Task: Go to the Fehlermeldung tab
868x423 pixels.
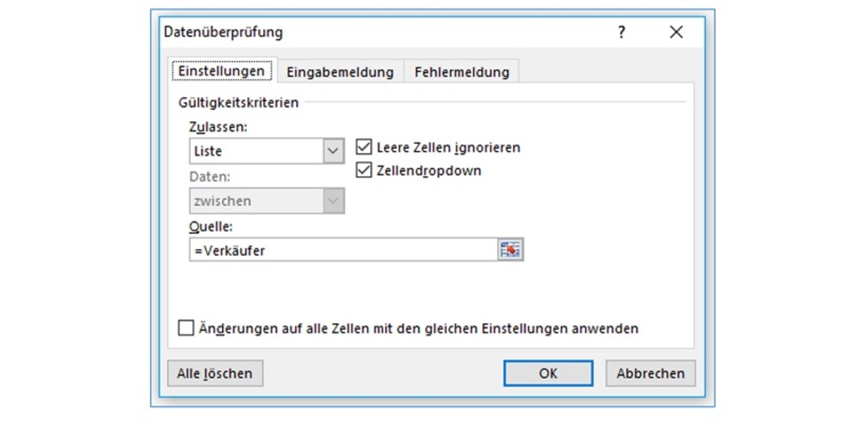Action: pyautogui.click(x=461, y=72)
